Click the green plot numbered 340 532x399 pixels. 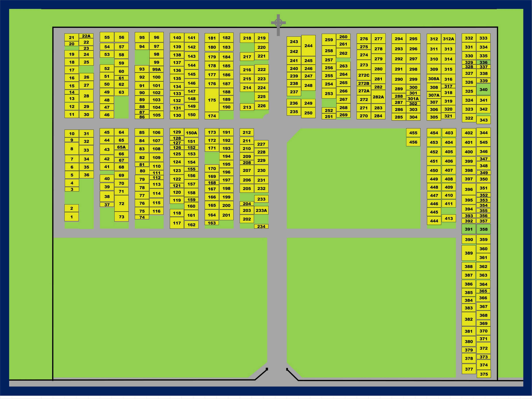(483, 90)
